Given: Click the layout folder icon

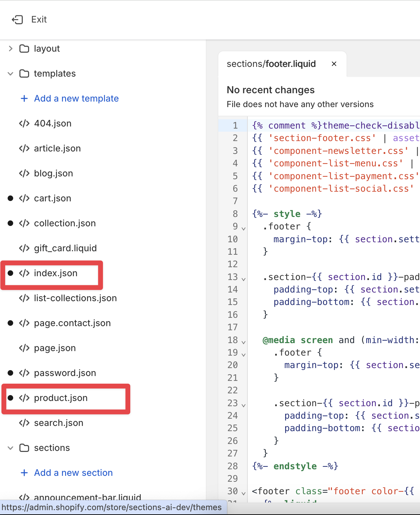Looking at the screenshot, I should click(x=24, y=49).
